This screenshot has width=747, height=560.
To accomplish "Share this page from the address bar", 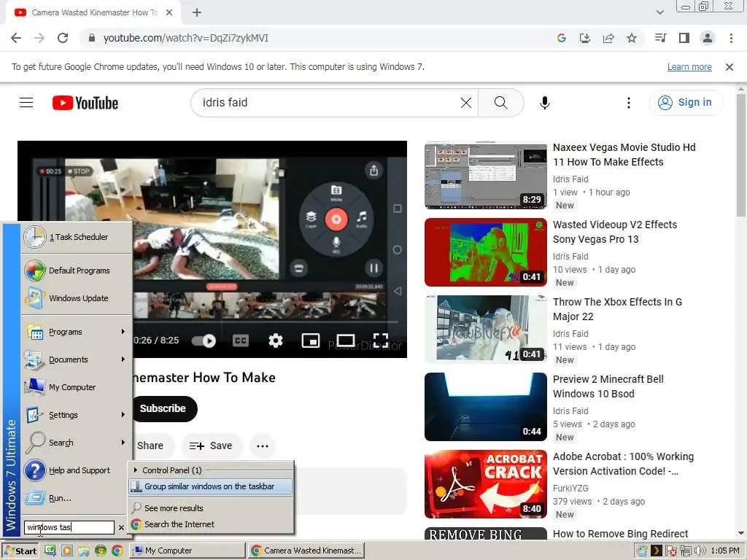I will point(608,38).
